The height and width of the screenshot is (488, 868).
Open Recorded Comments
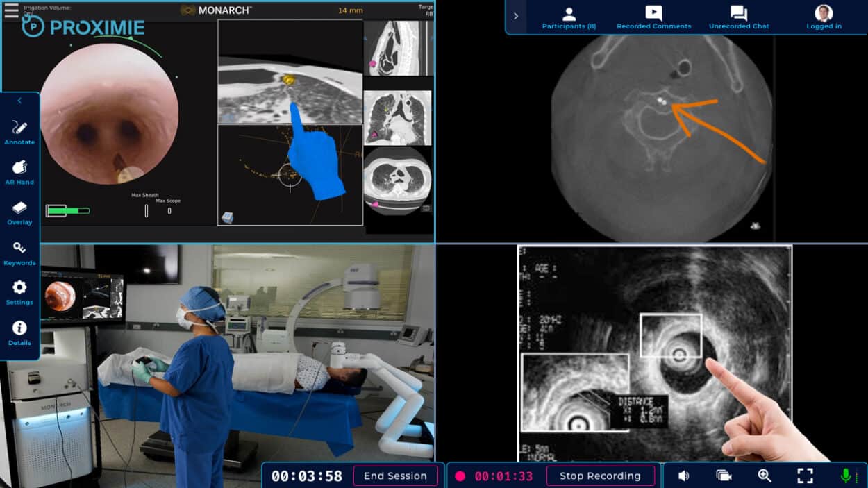[653, 17]
